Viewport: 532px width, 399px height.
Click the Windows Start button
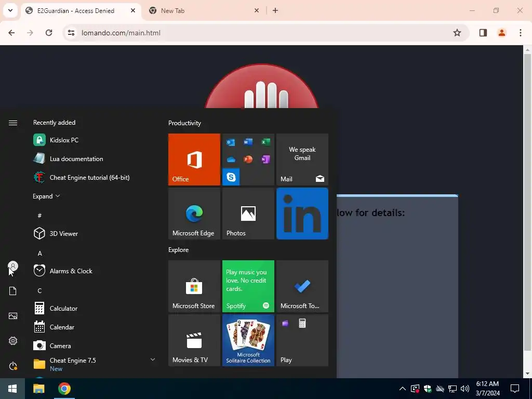(x=12, y=389)
